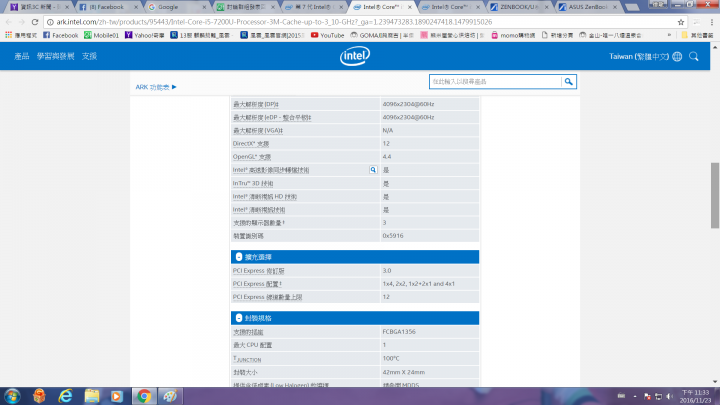
Task: Open the Mobile01 bookmark
Action: 101,35
